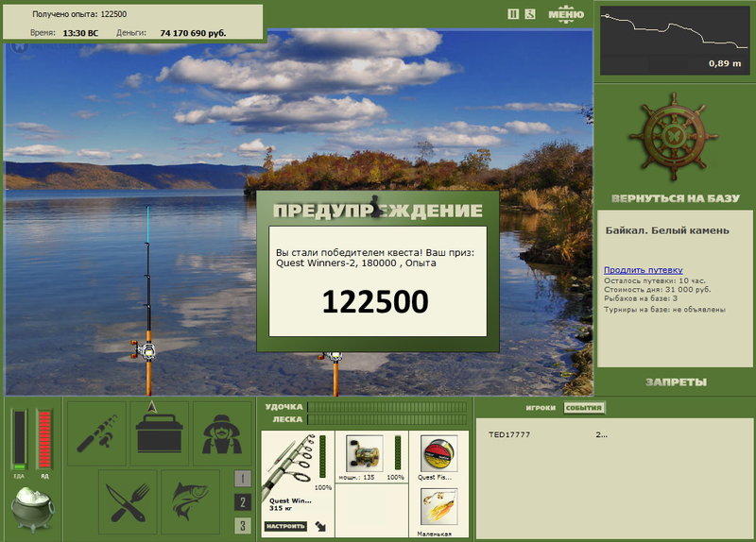756x542 pixels.
Task: Click the ship steering wheel icon
Action: point(674,137)
